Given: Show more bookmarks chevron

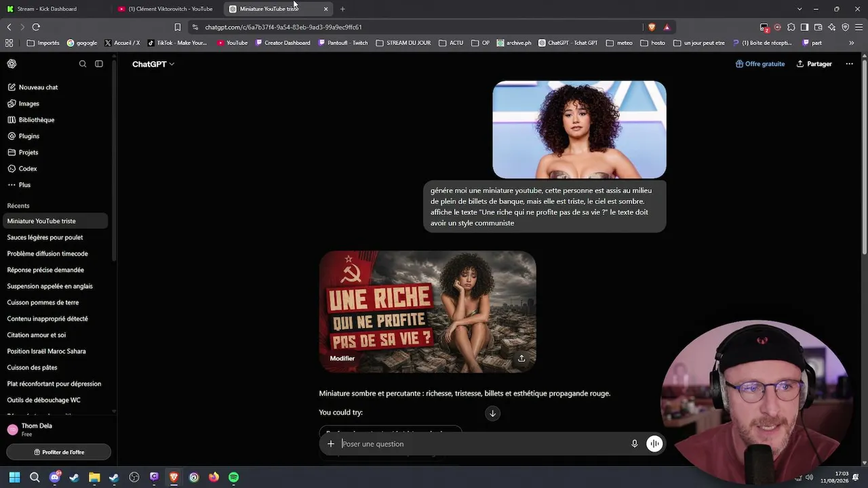Looking at the screenshot, I should point(852,43).
